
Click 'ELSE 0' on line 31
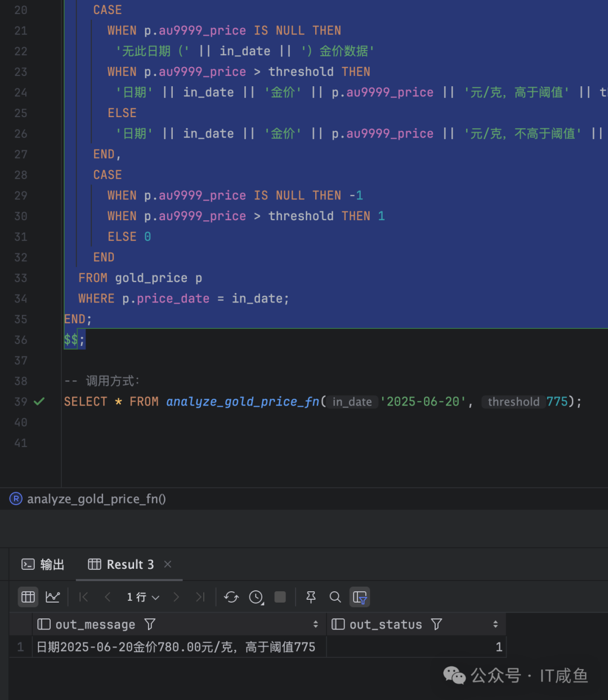coord(129,237)
